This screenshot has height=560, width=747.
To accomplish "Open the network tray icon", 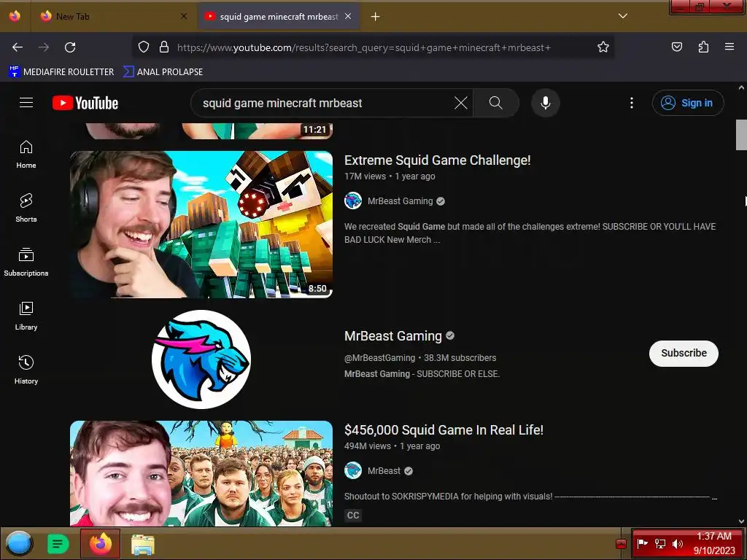I will (659, 543).
